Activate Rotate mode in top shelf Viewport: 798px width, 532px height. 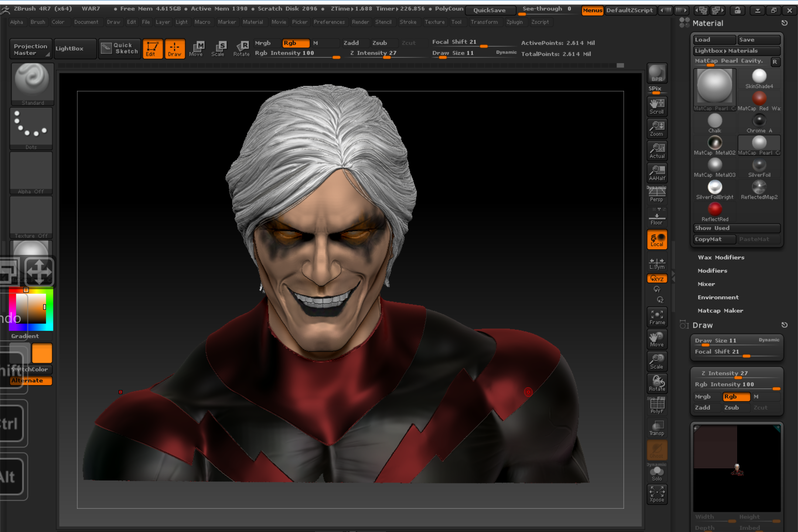click(241, 49)
